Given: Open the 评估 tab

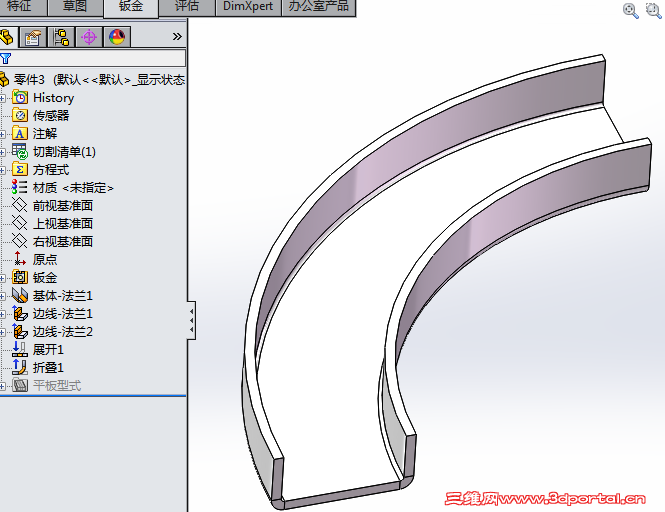Looking at the screenshot, I should point(187,7).
